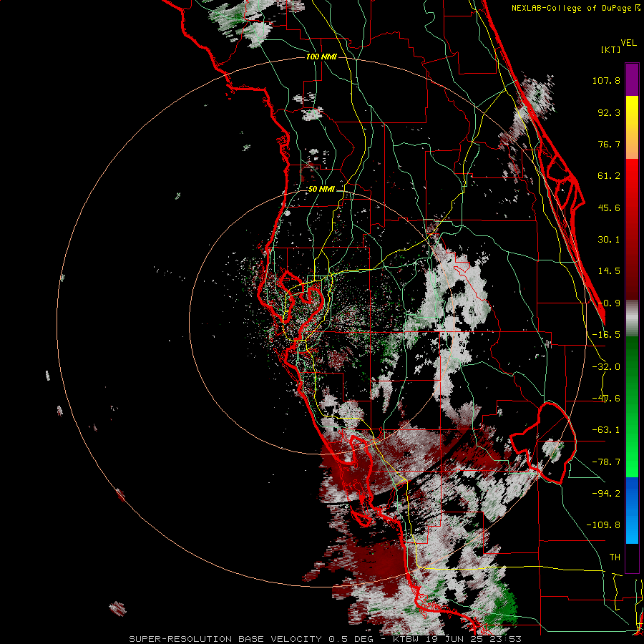Click the VEL legend heading
This screenshot has width=644, height=644.
628,43
